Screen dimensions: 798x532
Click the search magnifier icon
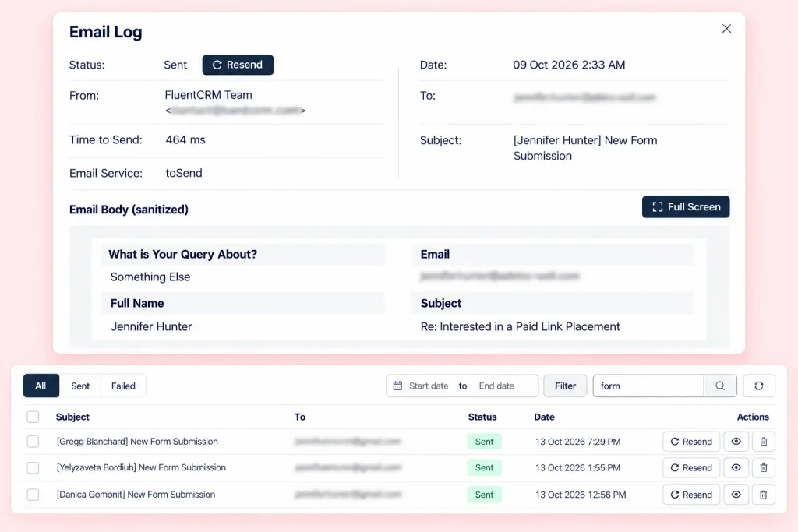[720, 386]
